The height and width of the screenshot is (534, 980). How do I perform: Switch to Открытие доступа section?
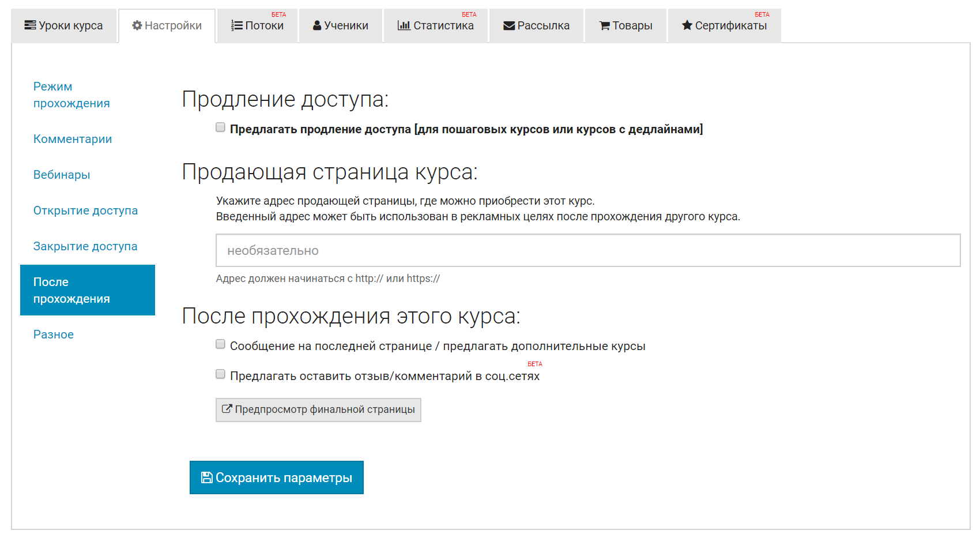85,210
